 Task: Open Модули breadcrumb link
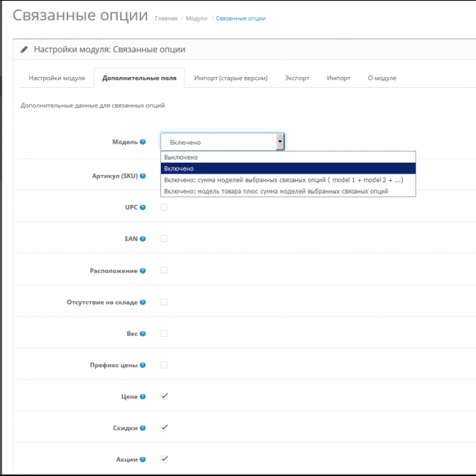(196, 18)
